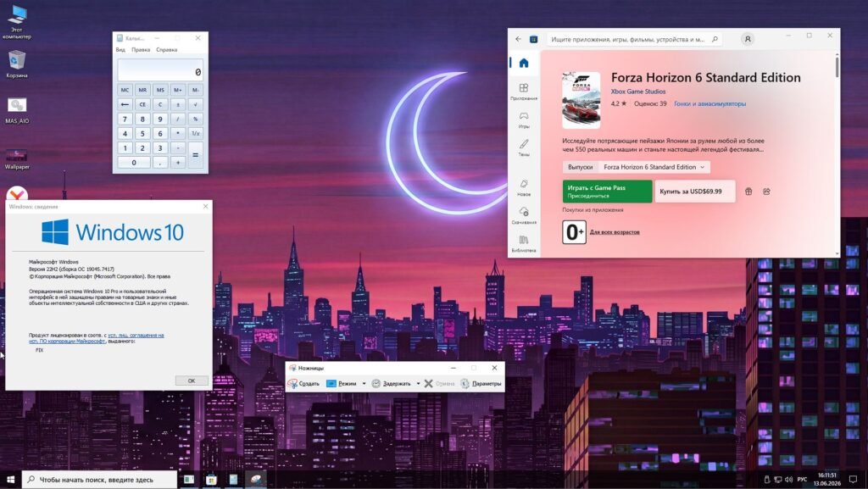This screenshot has width=868, height=489.
Task: Click Играть с Game Pass button
Action: (x=607, y=192)
